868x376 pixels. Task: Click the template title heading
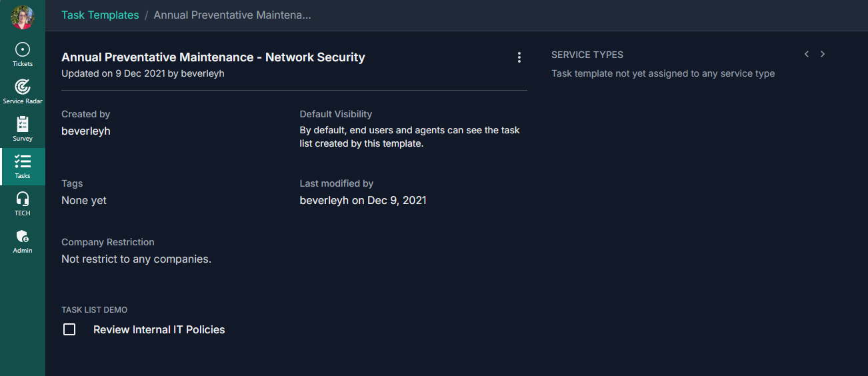[x=213, y=57]
